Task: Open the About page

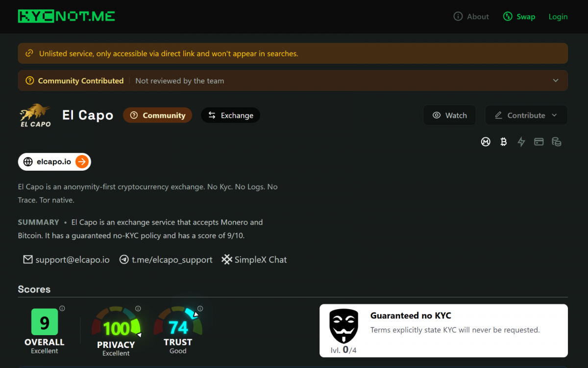Action: point(471,17)
